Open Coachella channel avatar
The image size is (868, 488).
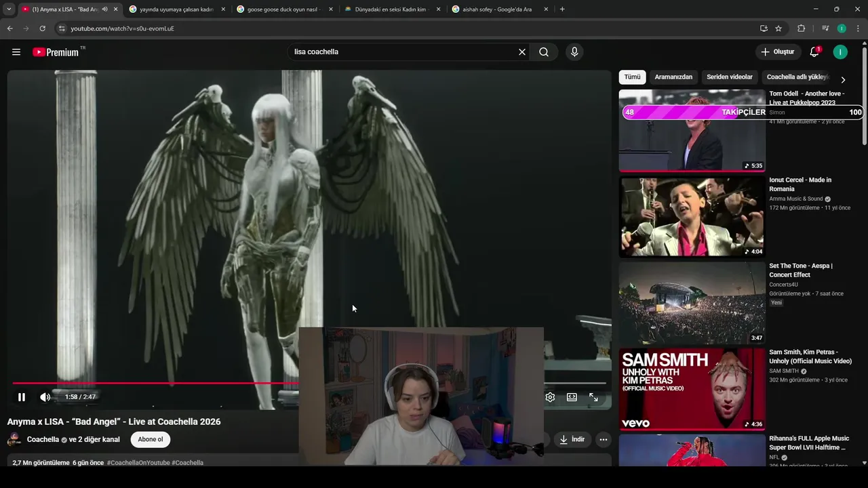coord(14,439)
